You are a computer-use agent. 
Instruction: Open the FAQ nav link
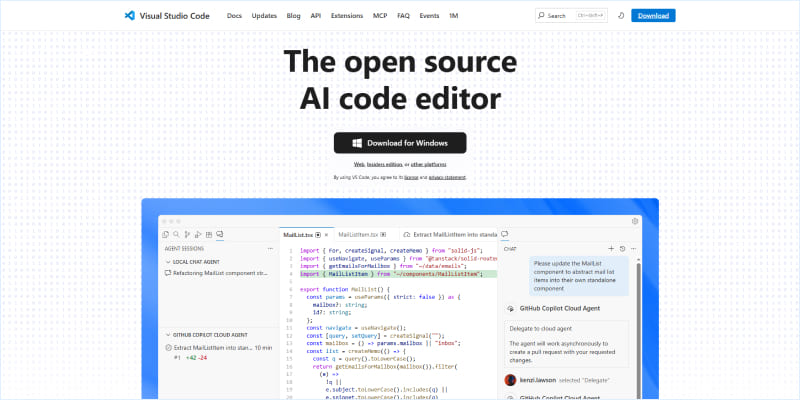coord(403,16)
